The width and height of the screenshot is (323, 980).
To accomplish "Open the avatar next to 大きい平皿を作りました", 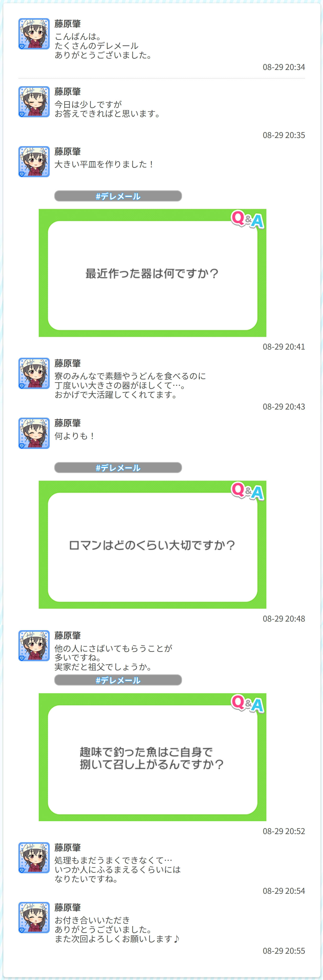I will pos(34,162).
